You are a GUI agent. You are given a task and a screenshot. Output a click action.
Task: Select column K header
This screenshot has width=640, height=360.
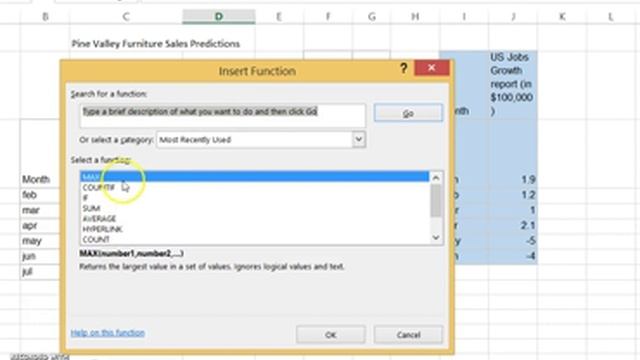(562, 17)
